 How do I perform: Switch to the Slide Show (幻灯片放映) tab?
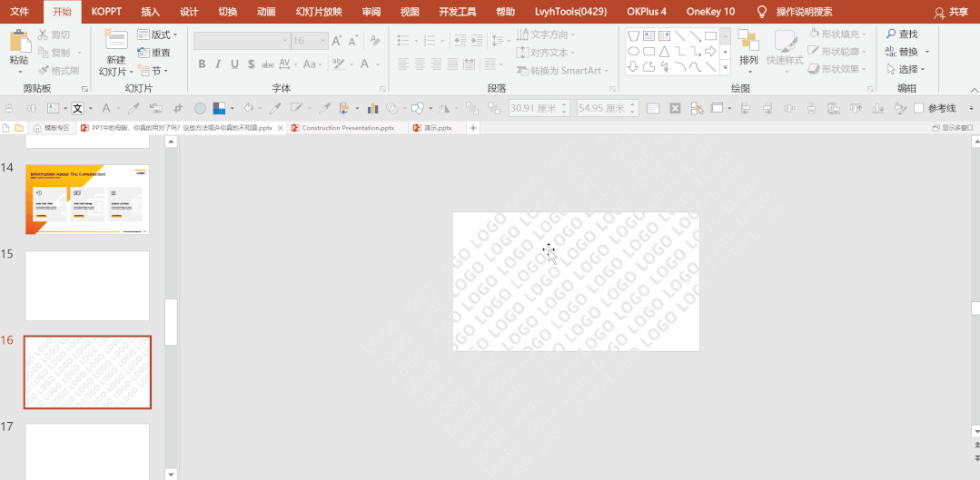(319, 12)
